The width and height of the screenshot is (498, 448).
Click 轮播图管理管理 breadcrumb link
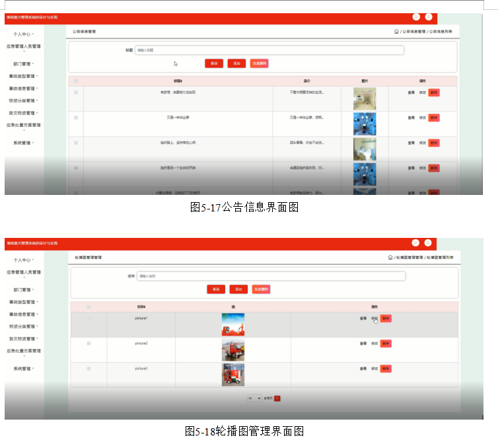(x=409, y=257)
